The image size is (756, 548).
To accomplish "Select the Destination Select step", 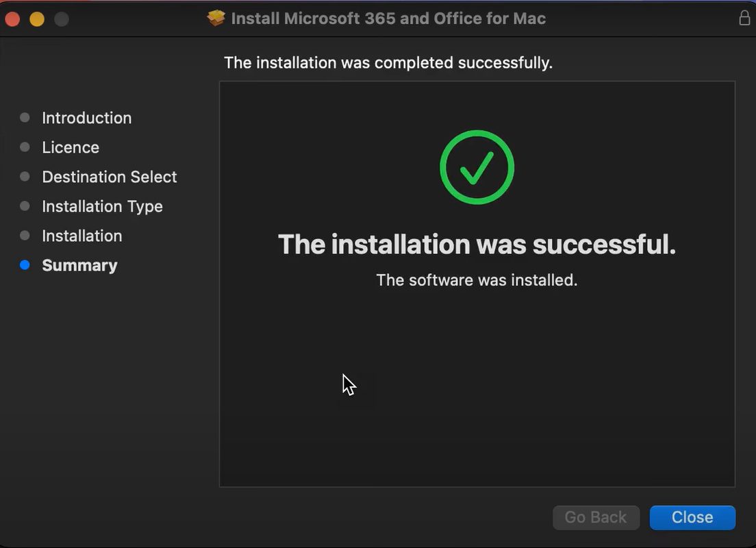I will tap(109, 177).
